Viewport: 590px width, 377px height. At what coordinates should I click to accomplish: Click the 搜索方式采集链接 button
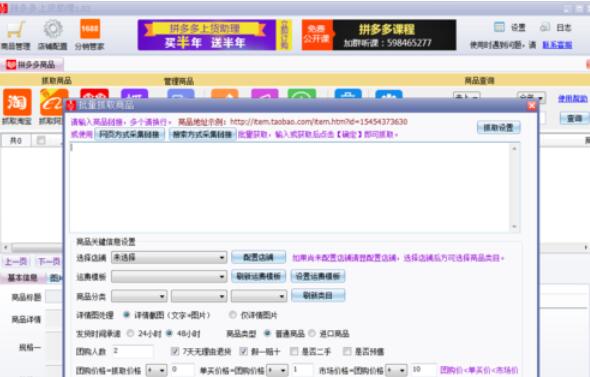pyautogui.click(x=202, y=134)
